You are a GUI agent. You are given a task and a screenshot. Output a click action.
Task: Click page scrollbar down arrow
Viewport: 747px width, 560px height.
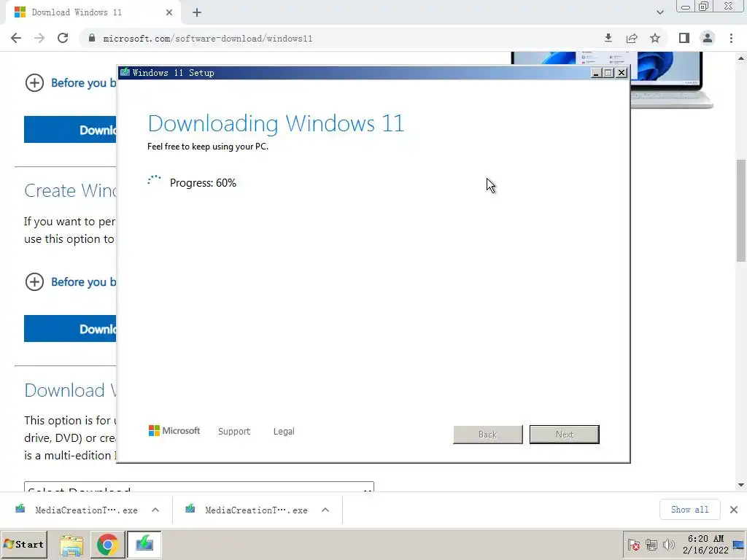tap(741, 485)
